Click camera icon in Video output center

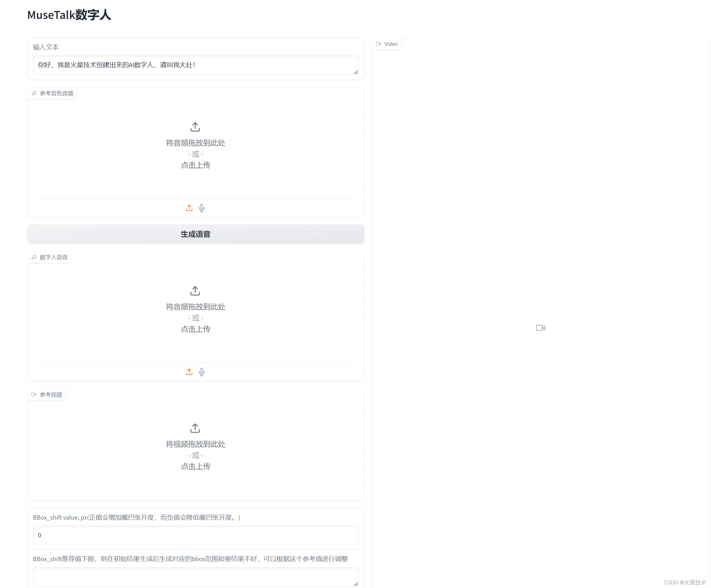540,328
